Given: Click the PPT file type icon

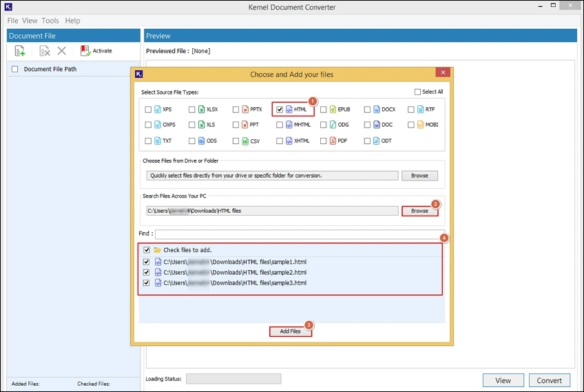Looking at the screenshot, I should pyautogui.click(x=245, y=125).
